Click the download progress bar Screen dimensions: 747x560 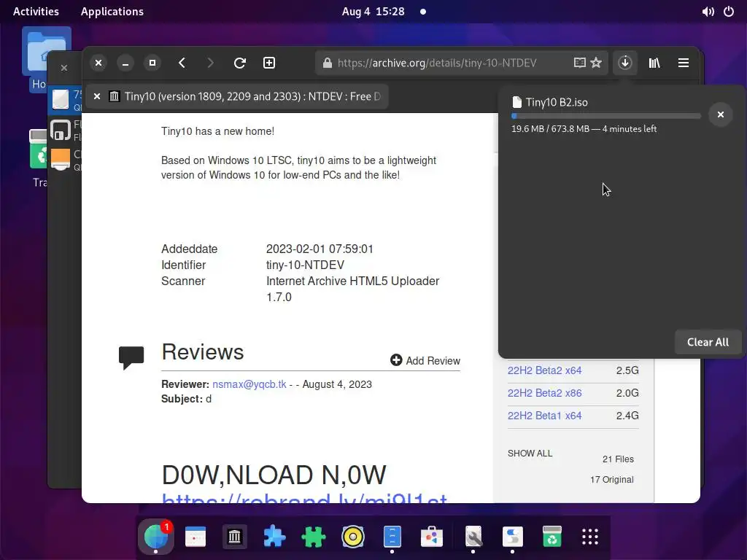(606, 116)
